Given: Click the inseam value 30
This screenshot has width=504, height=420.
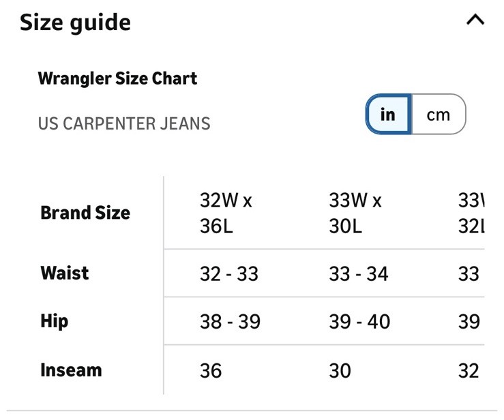Looking at the screenshot, I should (x=340, y=371).
